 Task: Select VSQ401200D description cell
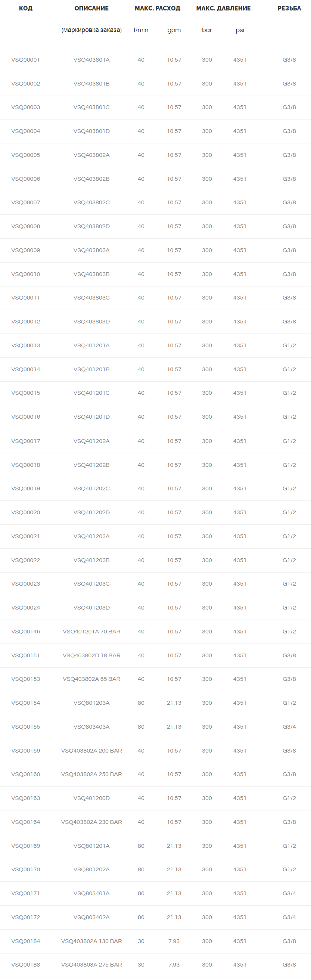(91, 798)
